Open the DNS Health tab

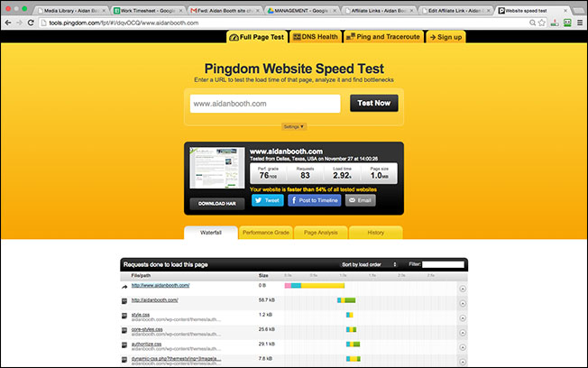[316, 37]
